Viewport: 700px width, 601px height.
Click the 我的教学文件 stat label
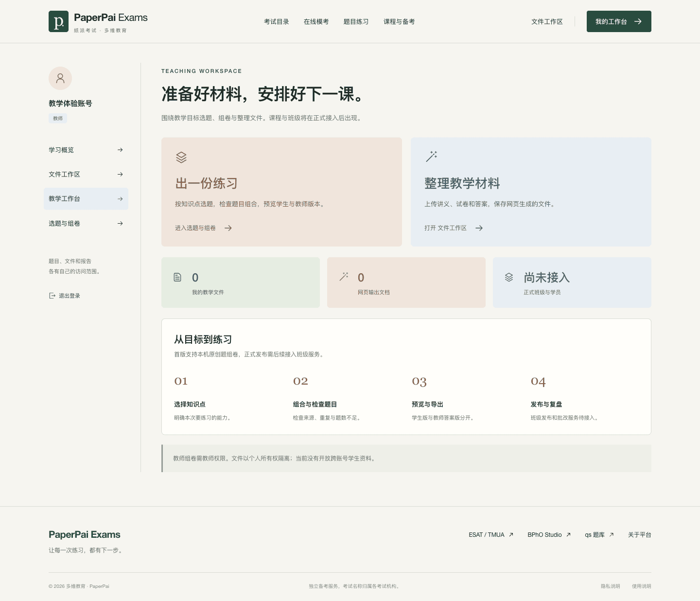click(208, 292)
